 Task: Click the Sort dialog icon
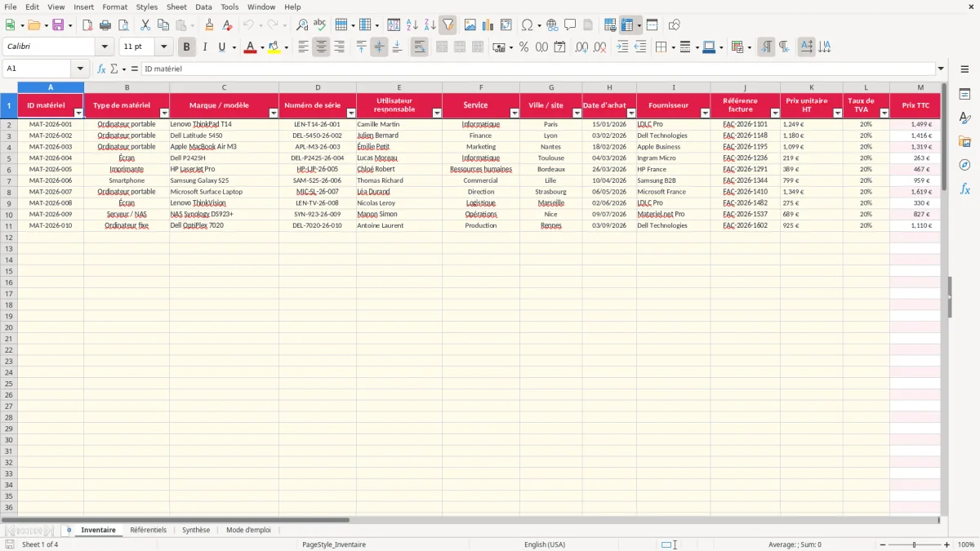[394, 25]
